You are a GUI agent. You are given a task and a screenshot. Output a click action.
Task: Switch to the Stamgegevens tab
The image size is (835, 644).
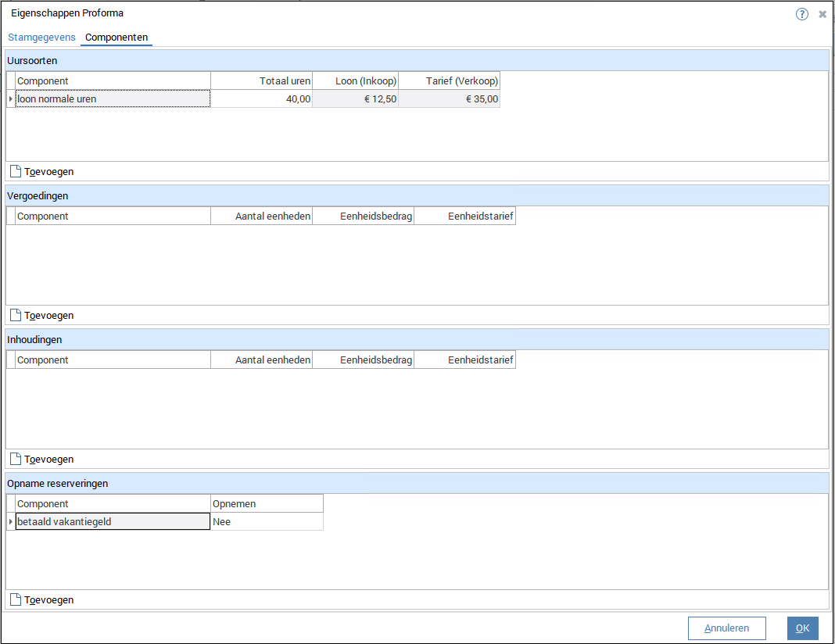click(x=41, y=38)
